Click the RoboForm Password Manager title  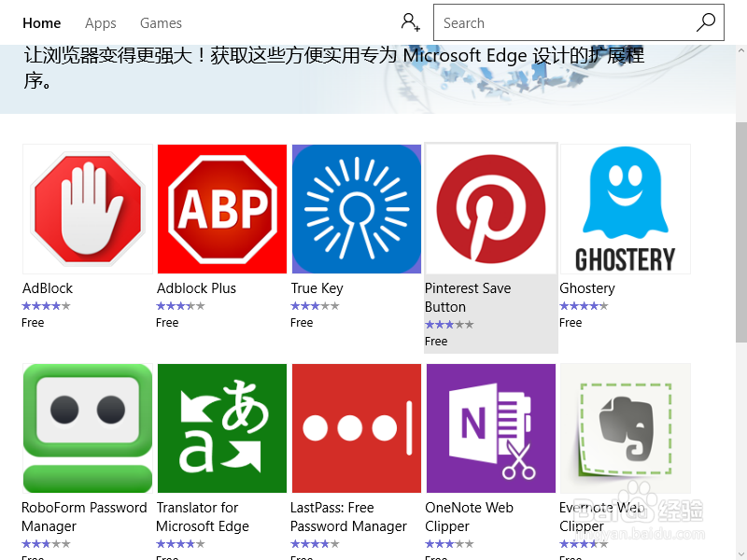tap(84, 517)
